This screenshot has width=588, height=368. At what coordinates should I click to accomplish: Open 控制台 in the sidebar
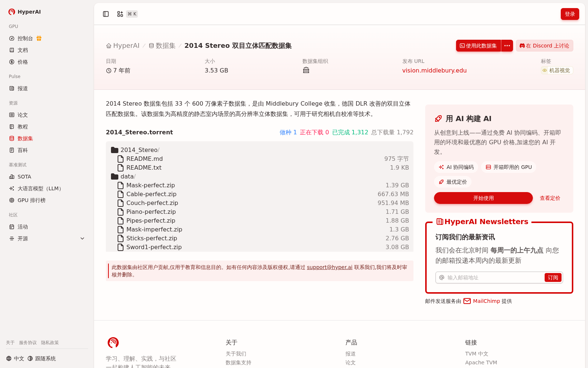[x=47, y=38]
